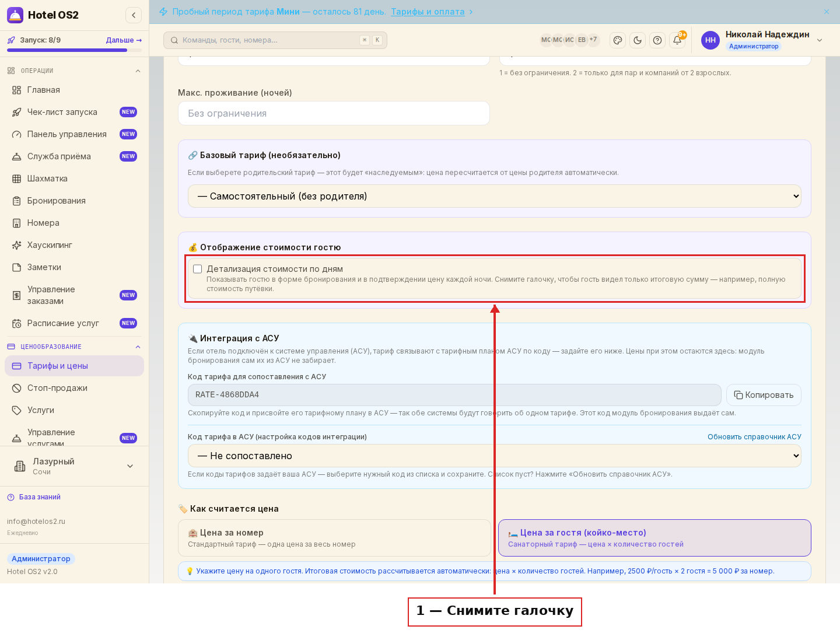Navigate to Бронирования
Image resolution: width=840 pixels, height=640 pixels.
coord(74,201)
